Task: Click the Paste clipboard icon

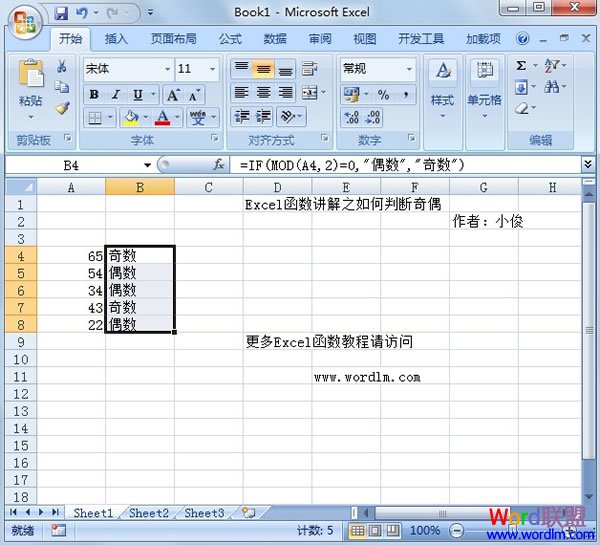Action: click(x=31, y=73)
